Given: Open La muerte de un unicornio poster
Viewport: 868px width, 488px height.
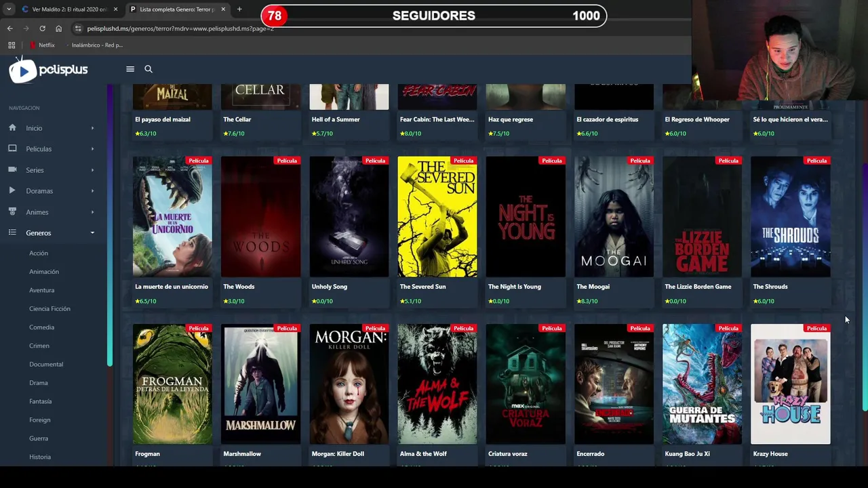Looking at the screenshot, I should coord(172,217).
